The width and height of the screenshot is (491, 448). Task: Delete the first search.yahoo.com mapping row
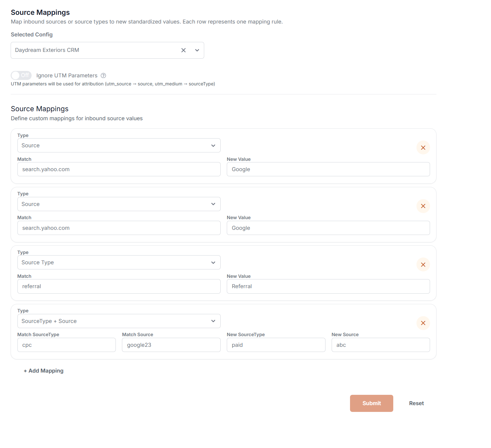click(x=423, y=148)
